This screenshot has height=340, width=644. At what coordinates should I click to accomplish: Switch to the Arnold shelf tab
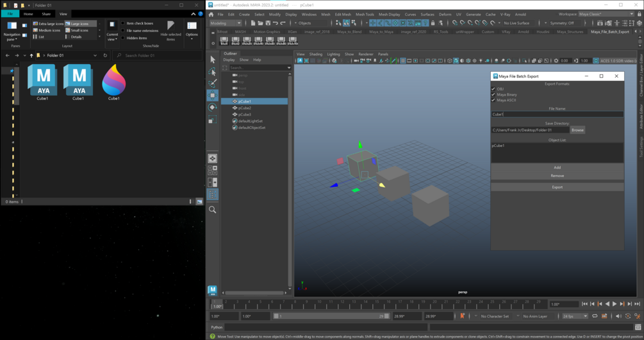pos(524,31)
